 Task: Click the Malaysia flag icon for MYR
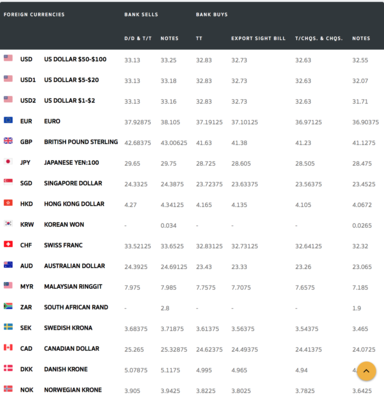8,285
